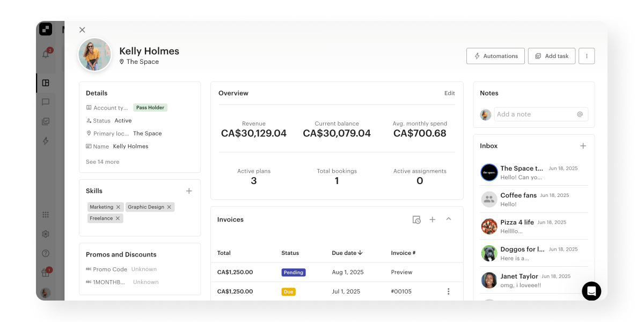Click inside the 'Add a note' field
Screen dimensions: 644x322
point(531,114)
